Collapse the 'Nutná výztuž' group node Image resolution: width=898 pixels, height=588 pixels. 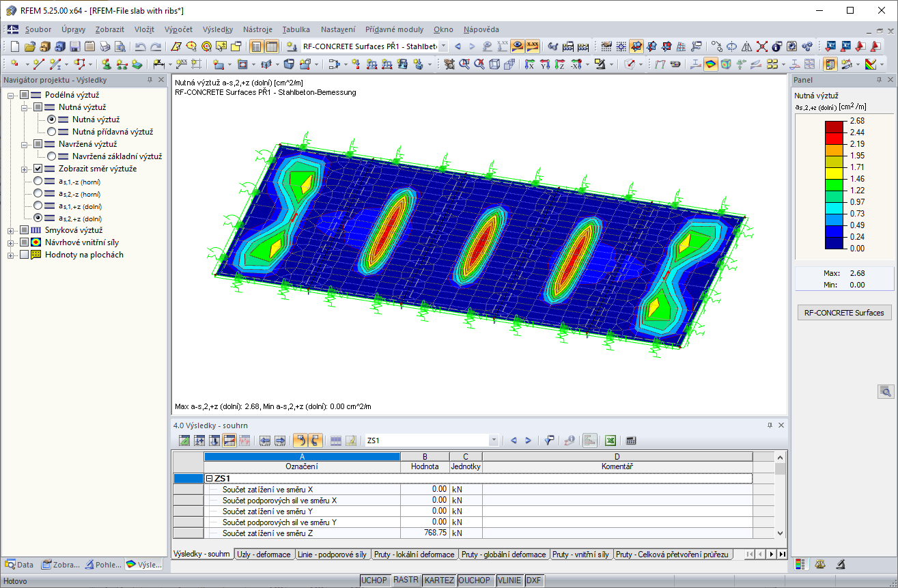[x=25, y=107]
